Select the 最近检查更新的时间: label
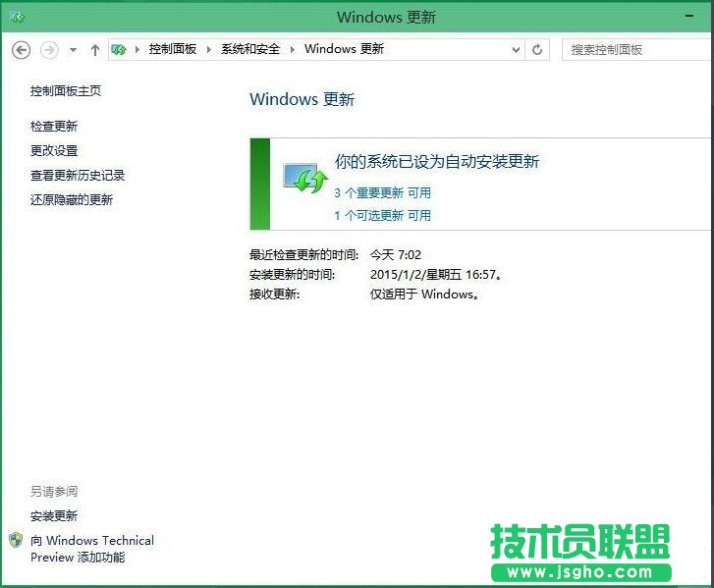 303,255
